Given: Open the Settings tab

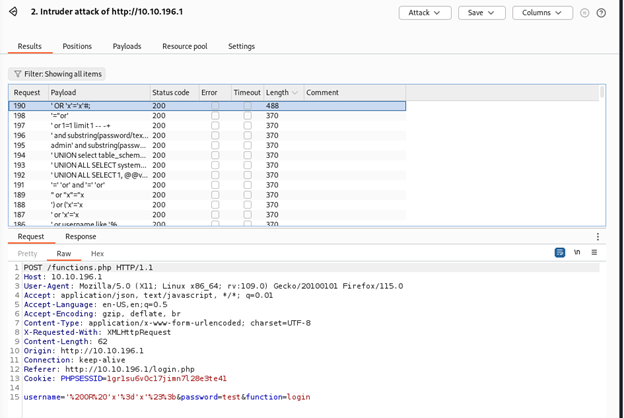Looking at the screenshot, I should 241,46.
